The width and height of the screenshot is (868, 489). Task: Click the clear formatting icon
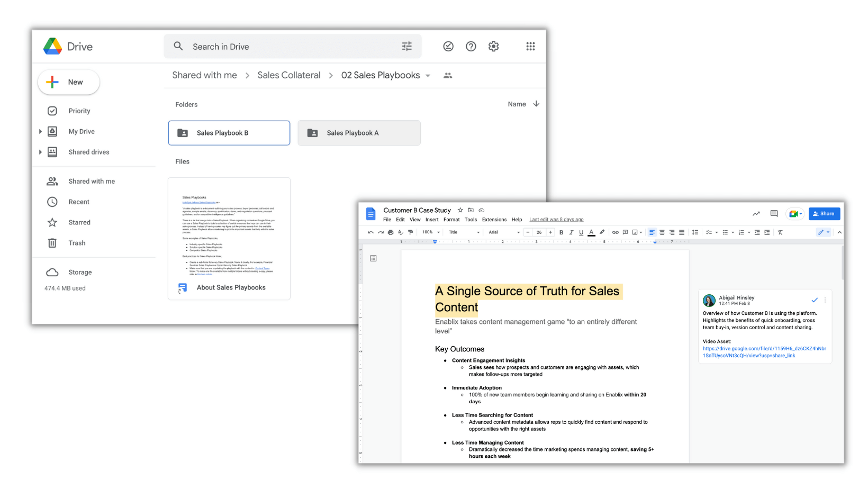[780, 232]
